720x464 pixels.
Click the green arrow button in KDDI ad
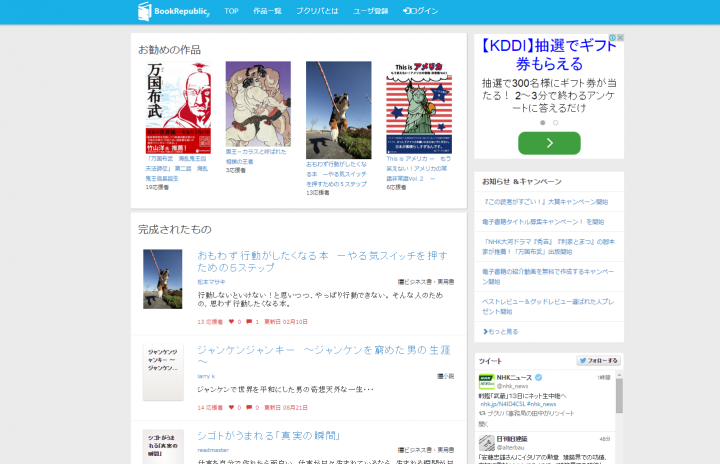pyautogui.click(x=549, y=143)
